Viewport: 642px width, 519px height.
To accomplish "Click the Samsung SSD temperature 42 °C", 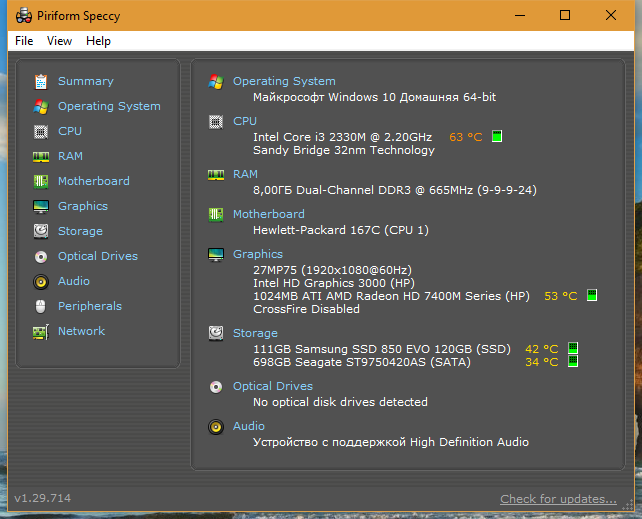I will click(542, 349).
